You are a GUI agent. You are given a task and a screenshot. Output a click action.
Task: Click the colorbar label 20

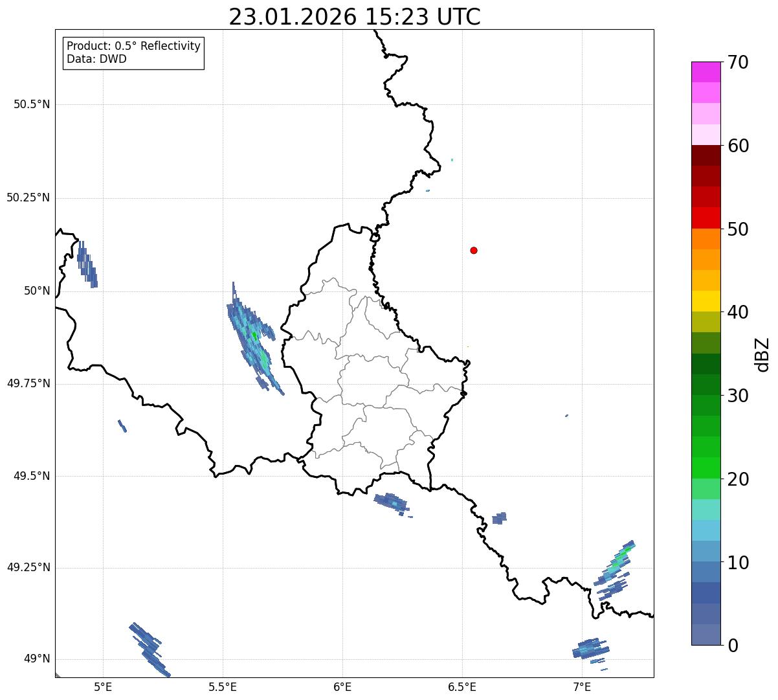(x=738, y=479)
